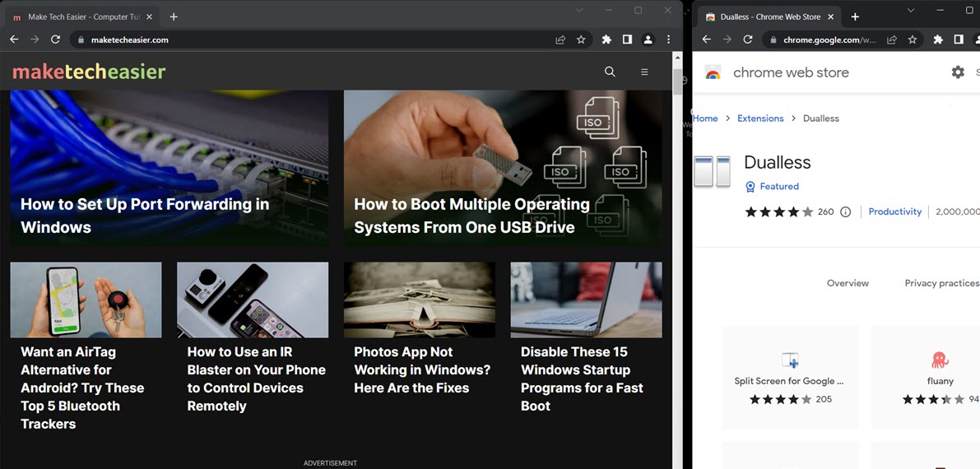Open Chrome three-dot menu in Make Tech Easier window
Viewport: 980px width, 469px height.
point(669,39)
